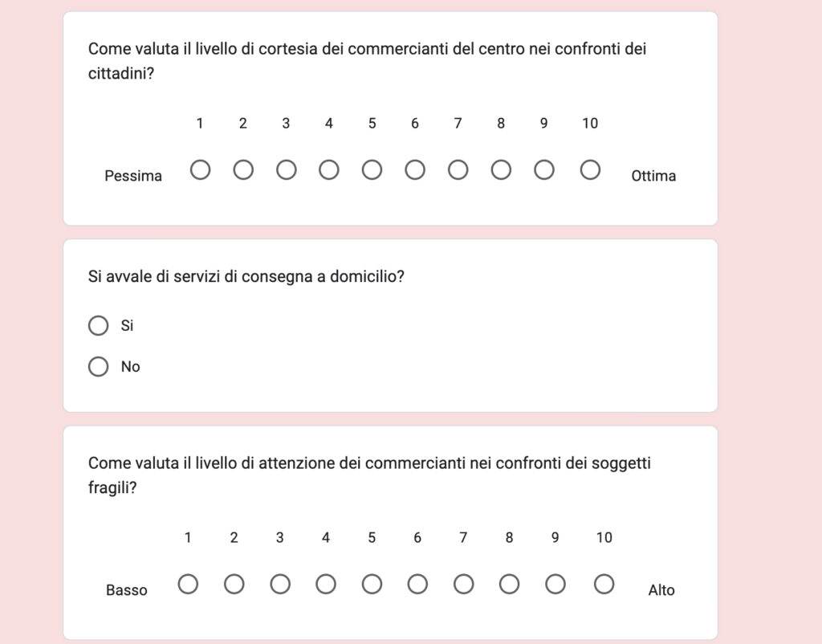The width and height of the screenshot is (822, 644).
Task: Select rating 3 for merchant courtesy
Action: tap(286, 170)
